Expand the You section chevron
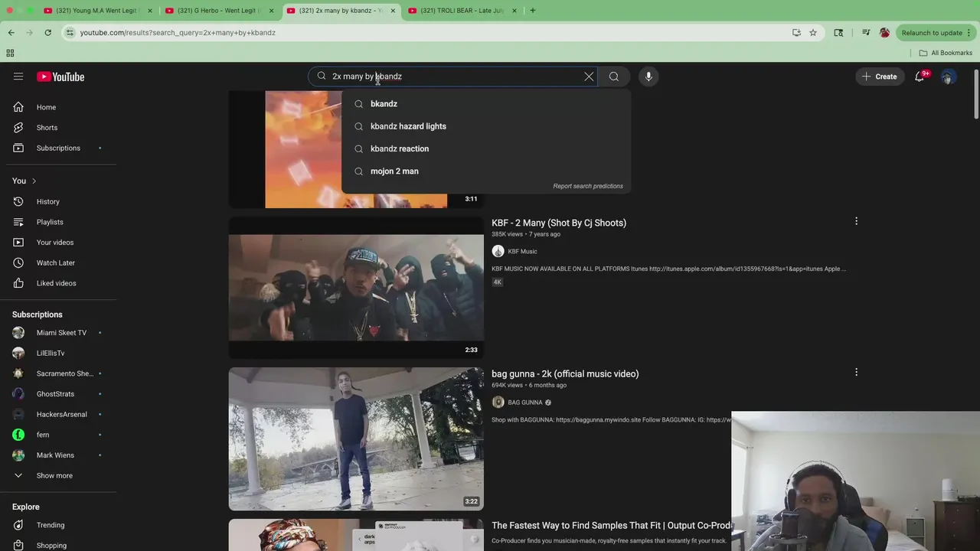Screen dimensions: 980x551 pos(34,181)
